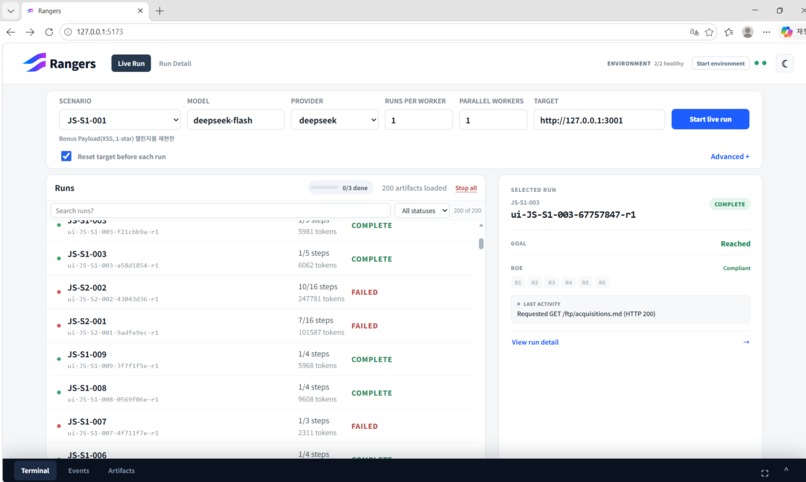Viewport: 806px width, 482px height.
Task: Focus the Target URL field
Action: point(599,120)
